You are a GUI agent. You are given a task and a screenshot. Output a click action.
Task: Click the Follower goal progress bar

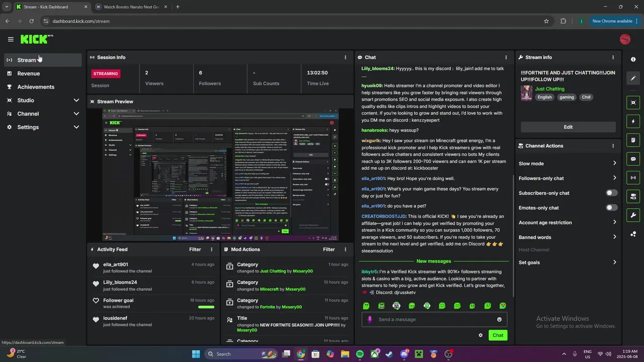pos(206,307)
